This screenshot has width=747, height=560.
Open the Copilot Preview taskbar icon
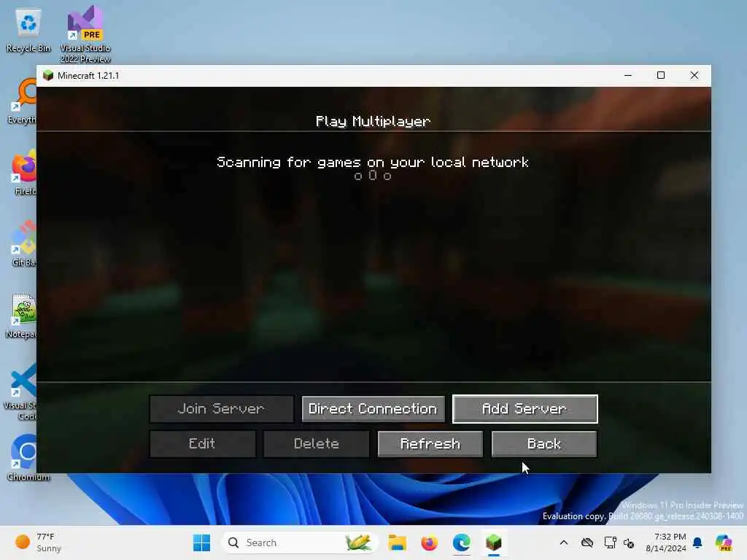coord(724,542)
